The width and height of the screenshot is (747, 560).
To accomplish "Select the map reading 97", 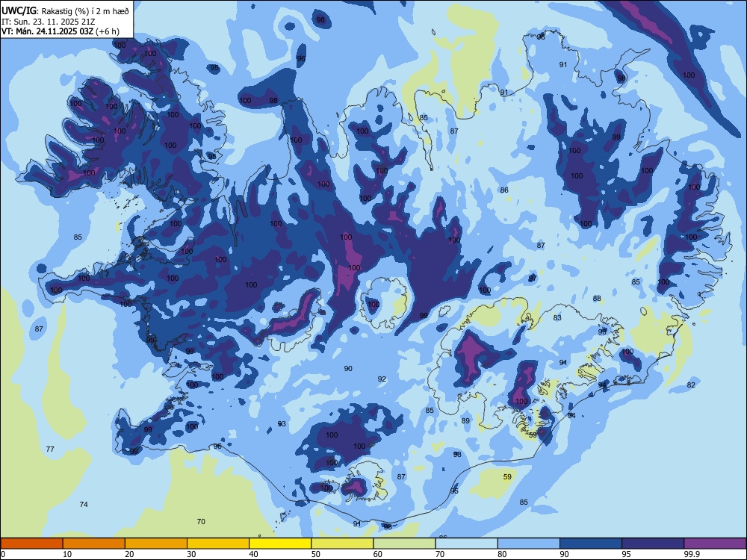I will pos(533,278).
